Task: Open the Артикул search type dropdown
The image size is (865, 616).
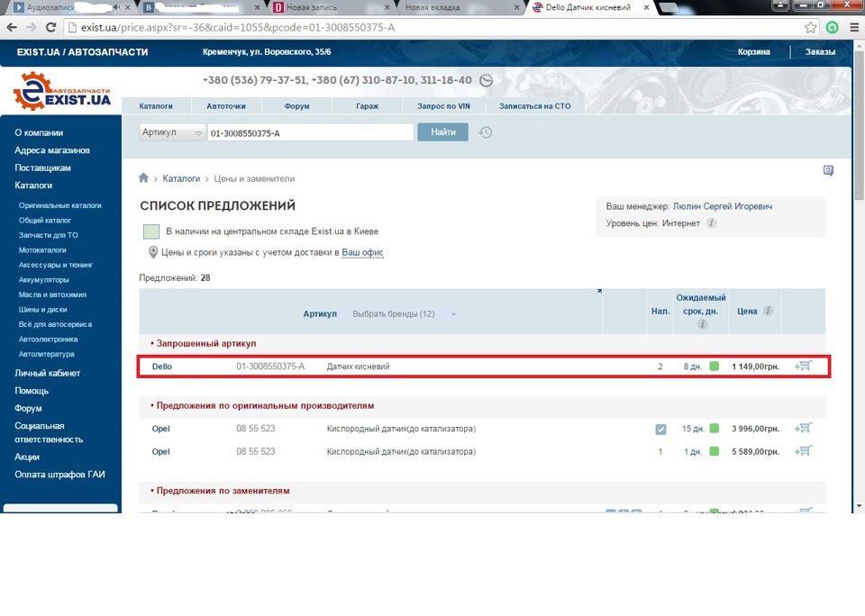Action: click(172, 132)
